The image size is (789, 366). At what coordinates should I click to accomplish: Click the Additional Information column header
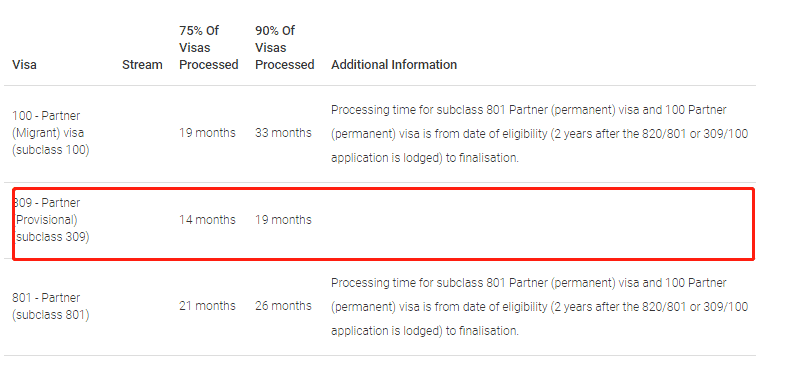tap(394, 65)
